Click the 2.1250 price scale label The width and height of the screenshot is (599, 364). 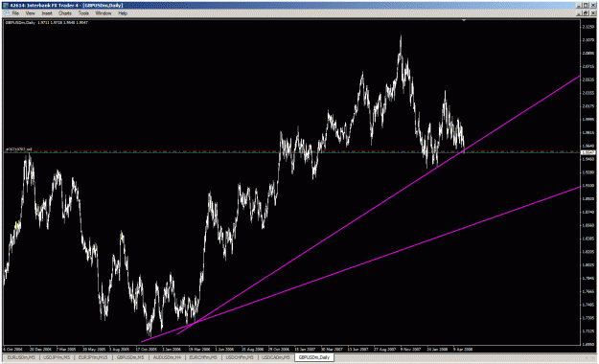click(587, 27)
